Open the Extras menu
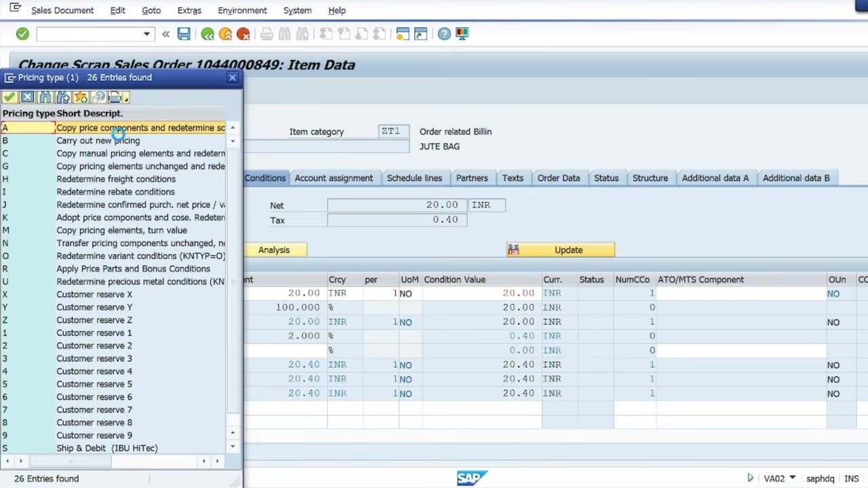Screen dimensions: 868x488 coord(189,10)
